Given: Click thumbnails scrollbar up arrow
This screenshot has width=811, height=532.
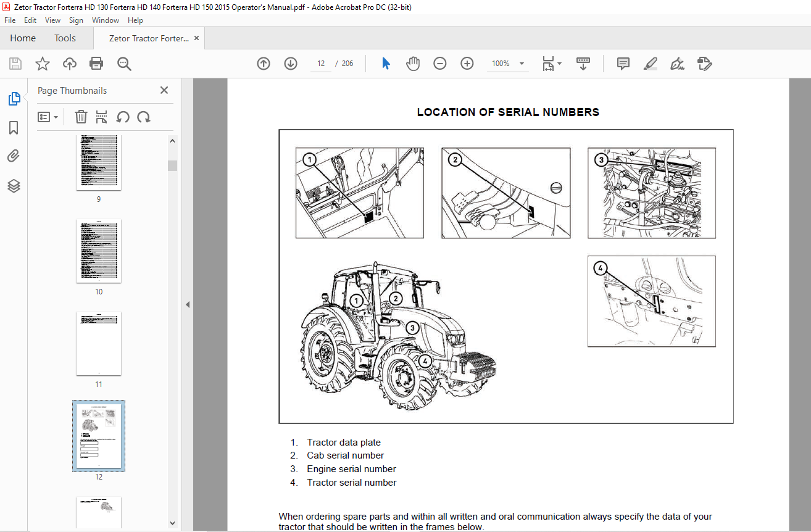Looking at the screenshot, I should coord(173,141).
